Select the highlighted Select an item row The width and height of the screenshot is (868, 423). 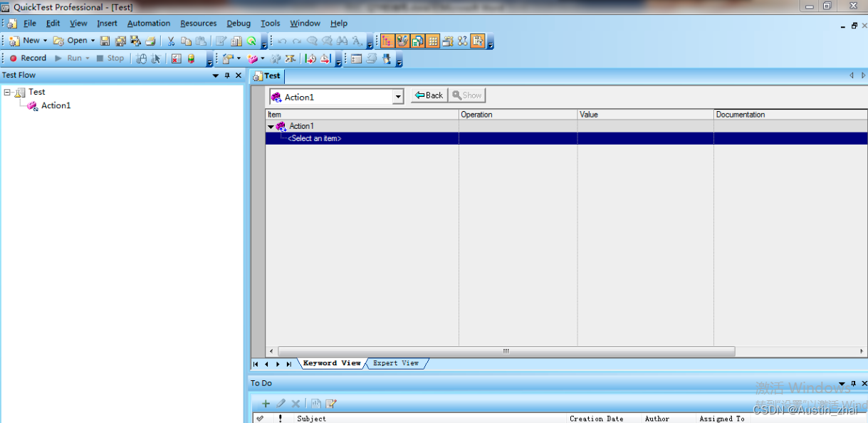566,138
